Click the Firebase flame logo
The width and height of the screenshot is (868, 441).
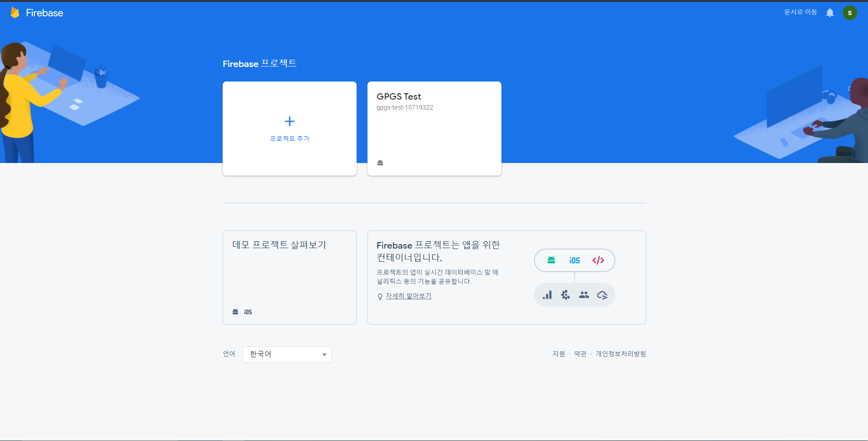pyautogui.click(x=15, y=13)
